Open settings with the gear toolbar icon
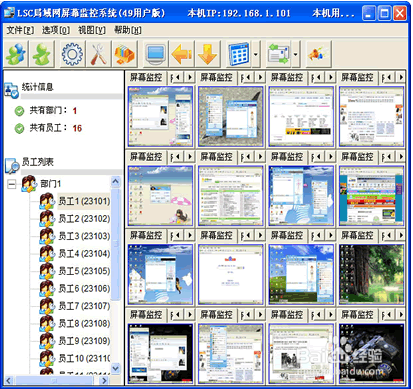The width and height of the screenshot is (413, 389). coord(72,54)
